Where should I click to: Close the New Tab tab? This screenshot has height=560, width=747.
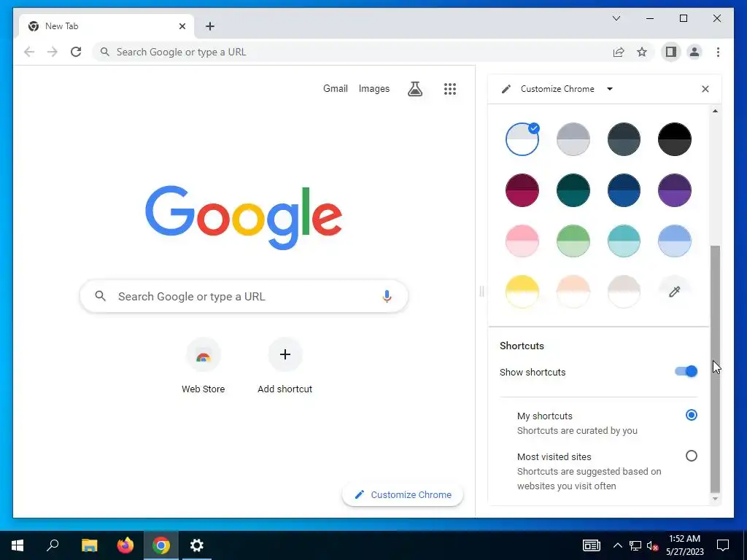tap(182, 26)
